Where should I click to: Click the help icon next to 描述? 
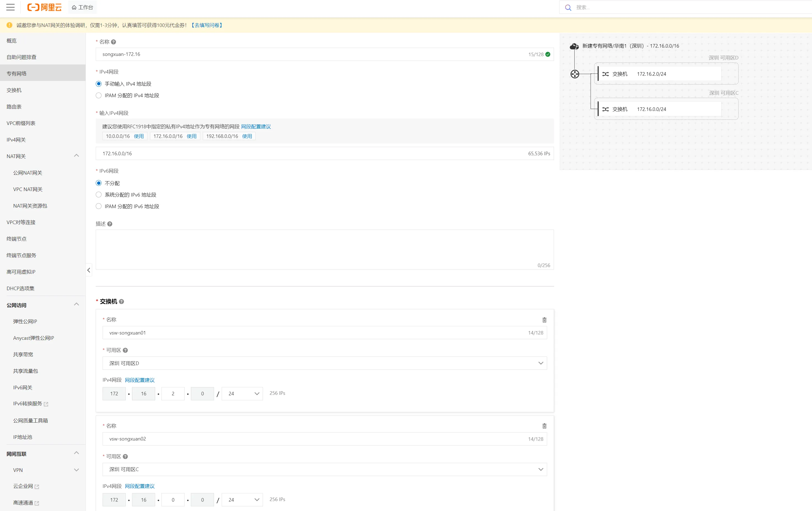click(x=109, y=224)
